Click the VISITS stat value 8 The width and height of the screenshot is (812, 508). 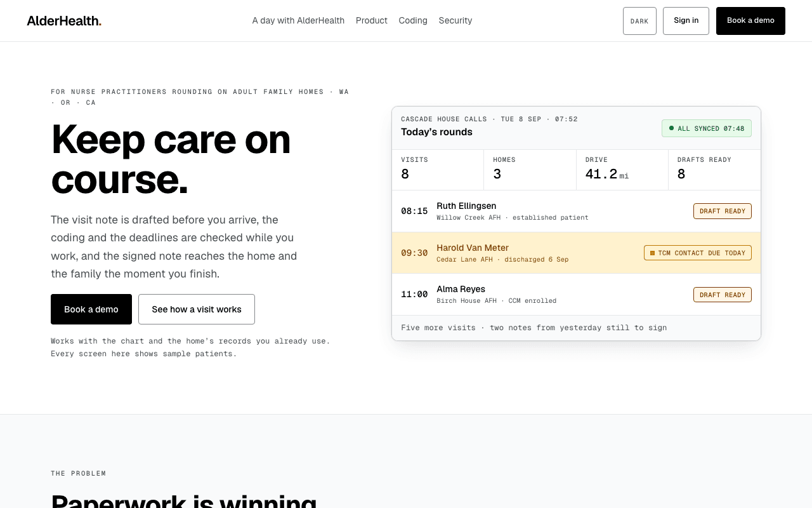point(405,174)
